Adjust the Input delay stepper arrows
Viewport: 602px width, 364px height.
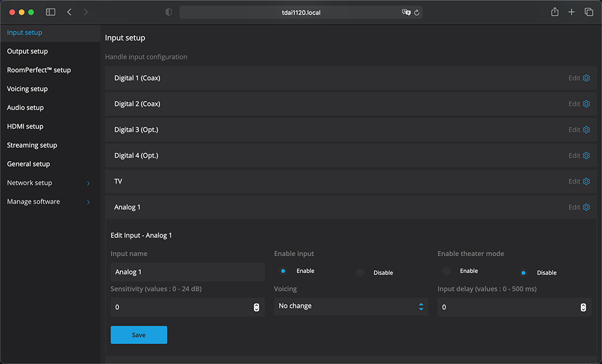coord(583,307)
